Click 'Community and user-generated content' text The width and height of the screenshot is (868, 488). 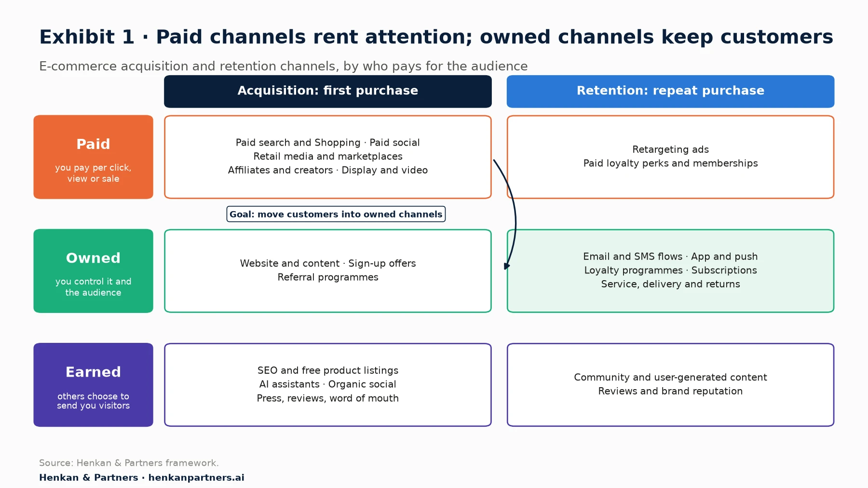(x=670, y=377)
